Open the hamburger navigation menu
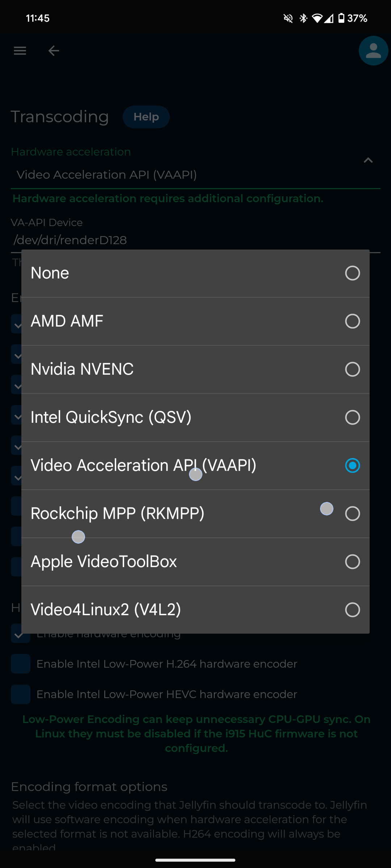Screen dimensions: 391x868 (x=20, y=51)
